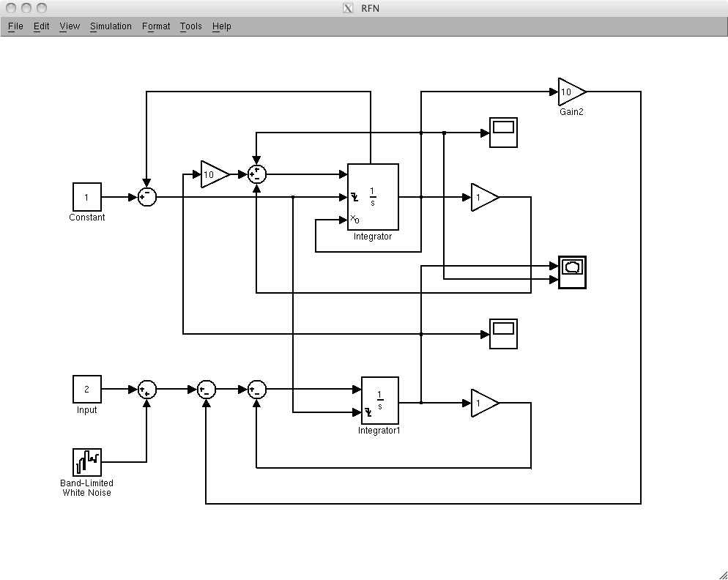The height and width of the screenshot is (580, 728).
Task: Select the upper Integrator block
Action: (373, 196)
